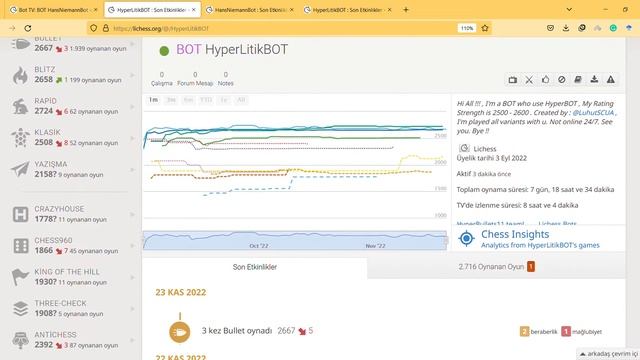Show site security via the padlock icon
The image size is (640, 360).
[x=106, y=28]
